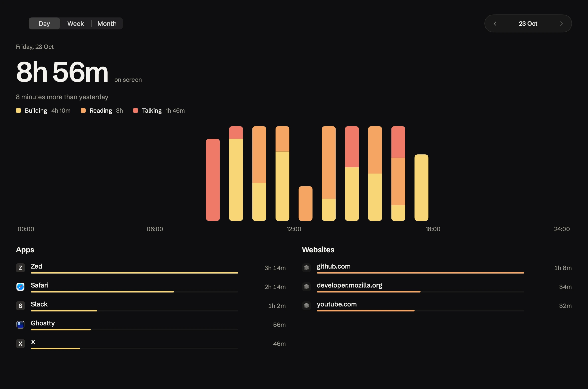Click the all-yellow Building bar at 17:00
Viewport: 588px width, 389px height.
point(421,188)
